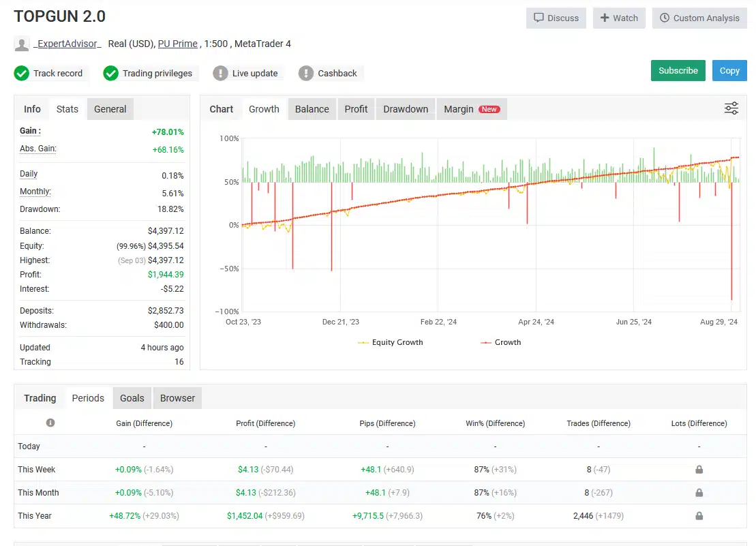Switch to the General tab
This screenshot has height=546, width=756.
[x=110, y=109]
